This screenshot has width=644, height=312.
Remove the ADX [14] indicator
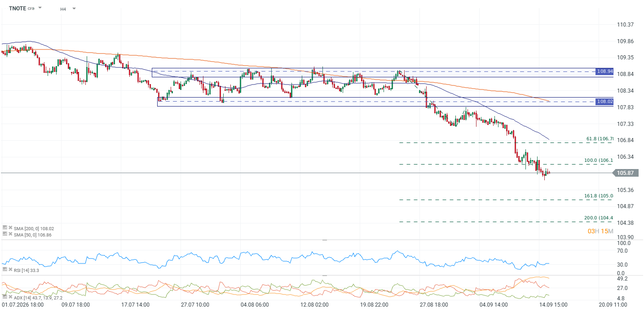tap(10, 297)
